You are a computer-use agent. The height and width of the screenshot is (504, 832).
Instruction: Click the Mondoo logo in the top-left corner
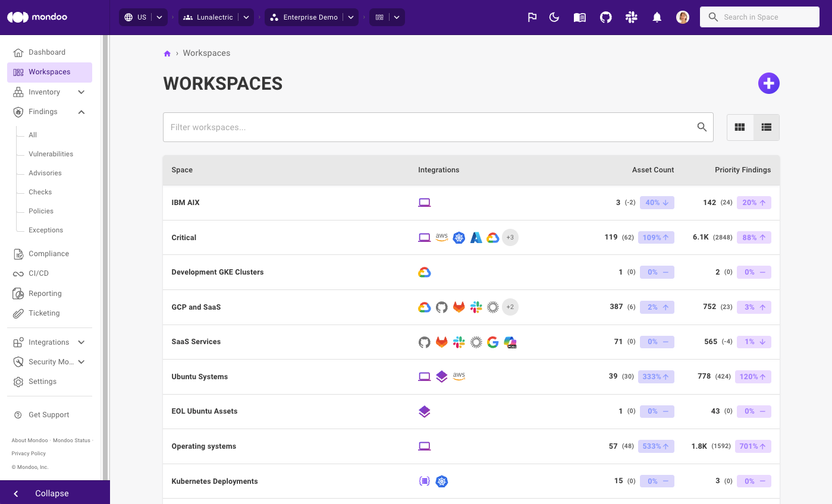(x=37, y=17)
